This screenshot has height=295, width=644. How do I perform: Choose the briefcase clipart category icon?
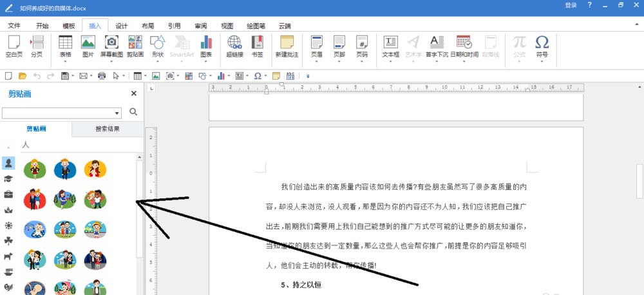tap(8, 195)
